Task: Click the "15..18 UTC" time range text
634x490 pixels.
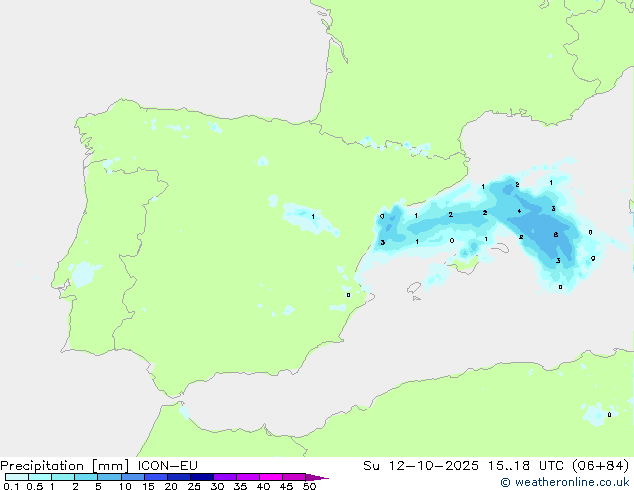Action: point(525,465)
